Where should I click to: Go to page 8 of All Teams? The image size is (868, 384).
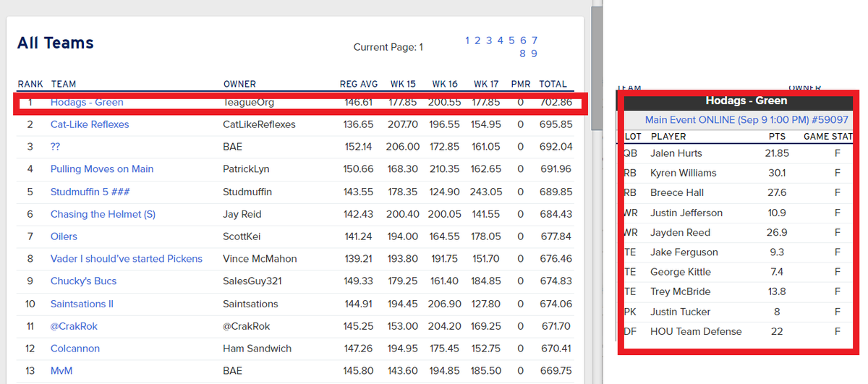click(523, 54)
